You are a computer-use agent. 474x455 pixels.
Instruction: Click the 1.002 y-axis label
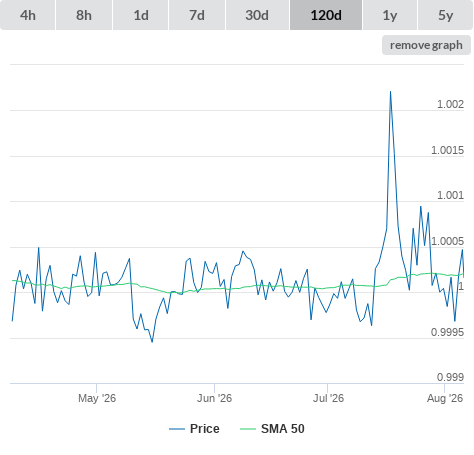tap(450, 104)
